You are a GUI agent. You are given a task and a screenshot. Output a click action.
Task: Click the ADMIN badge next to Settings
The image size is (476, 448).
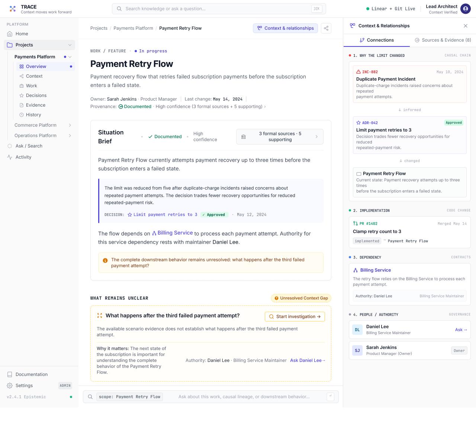(65, 386)
